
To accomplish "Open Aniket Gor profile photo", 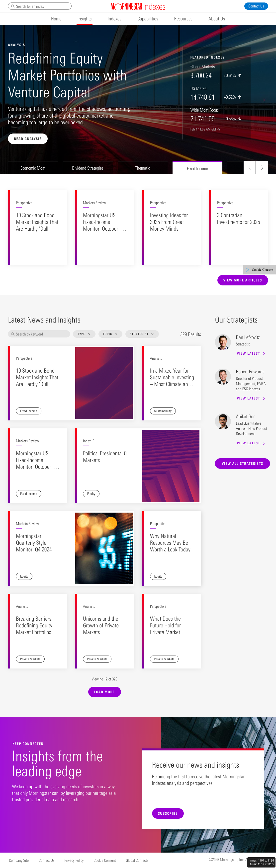I will (223, 421).
